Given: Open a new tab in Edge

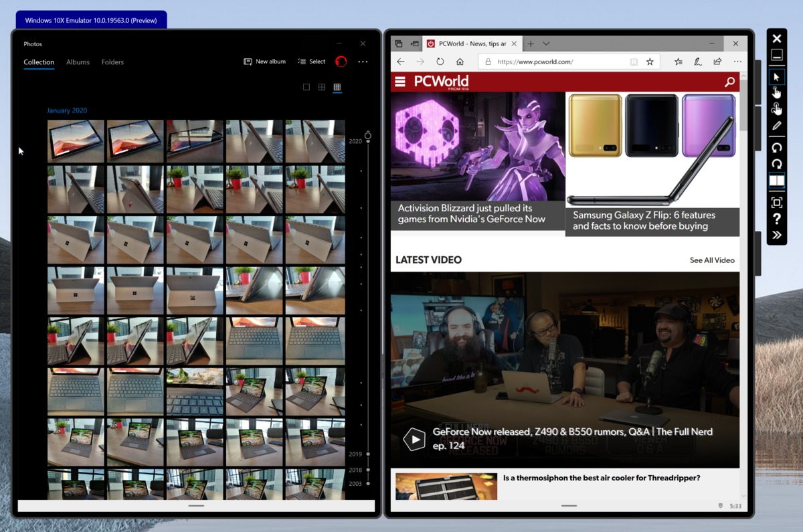Looking at the screenshot, I should pyautogui.click(x=531, y=43).
